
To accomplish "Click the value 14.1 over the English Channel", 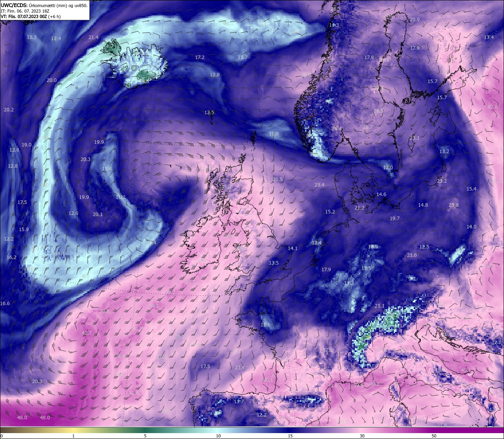I will (x=293, y=248).
